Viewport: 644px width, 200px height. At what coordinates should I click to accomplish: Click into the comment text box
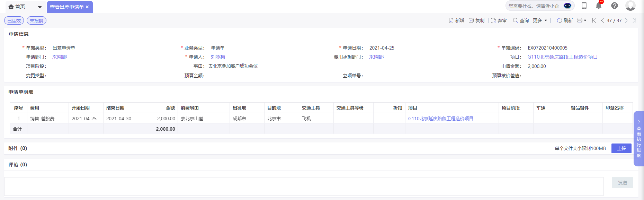pos(304,186)
